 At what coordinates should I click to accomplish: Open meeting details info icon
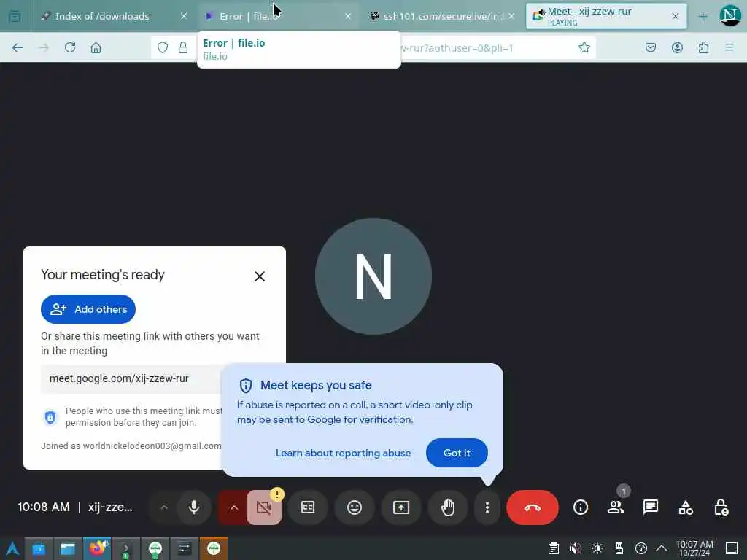580,507
